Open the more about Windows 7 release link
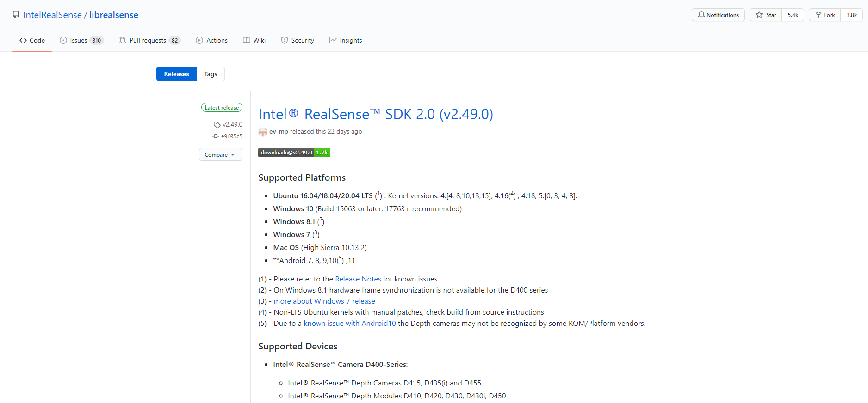 (324, 301)
